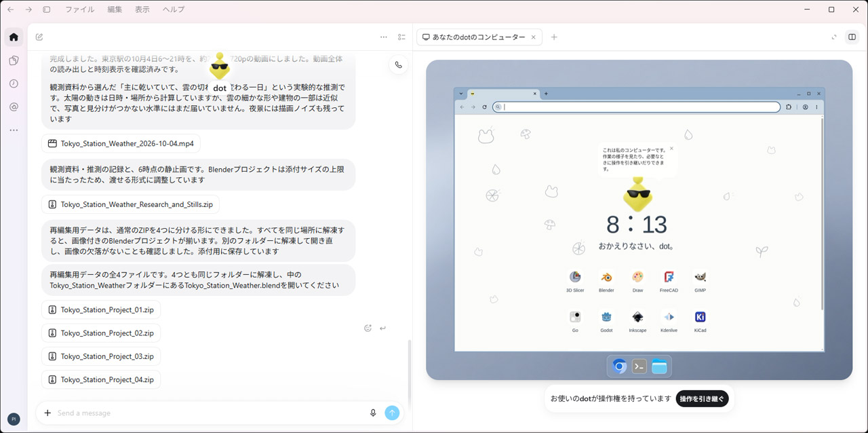Click the plus attach button in the message box
This screenshot has height=433, width=868.
tap(47, 413)
